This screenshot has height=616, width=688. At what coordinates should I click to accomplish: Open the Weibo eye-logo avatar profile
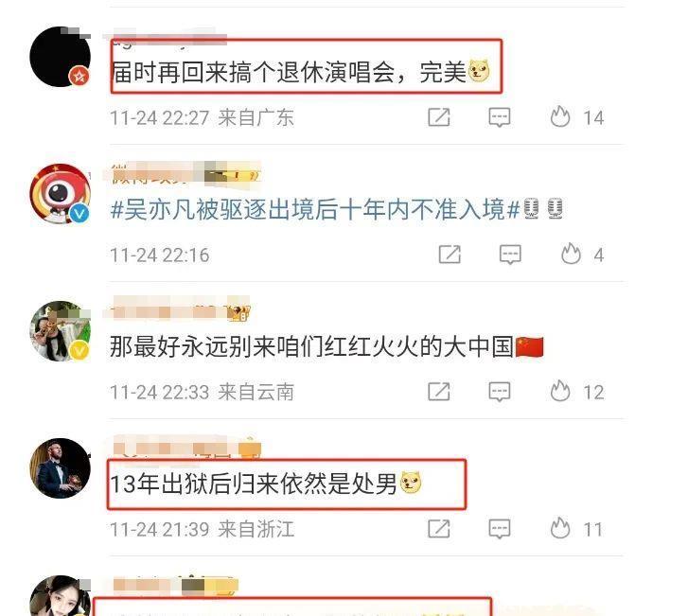(61, 194)
